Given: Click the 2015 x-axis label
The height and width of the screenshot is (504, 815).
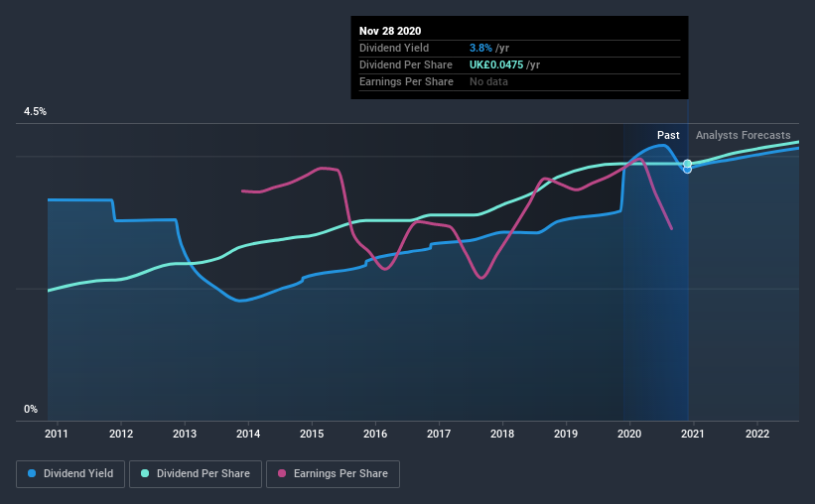Looking at the screenshot, I should (312, 434).
